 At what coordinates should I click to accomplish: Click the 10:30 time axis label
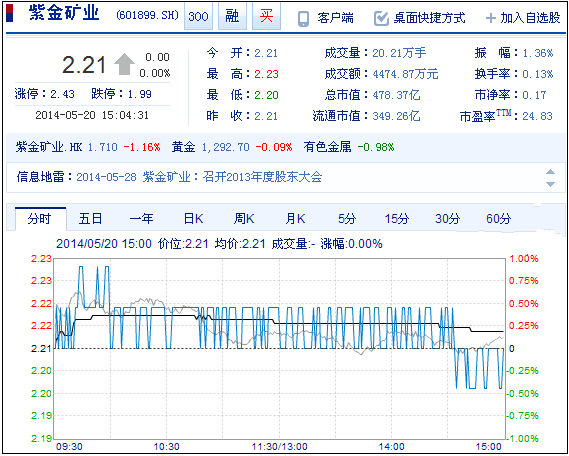click(167, 447)
